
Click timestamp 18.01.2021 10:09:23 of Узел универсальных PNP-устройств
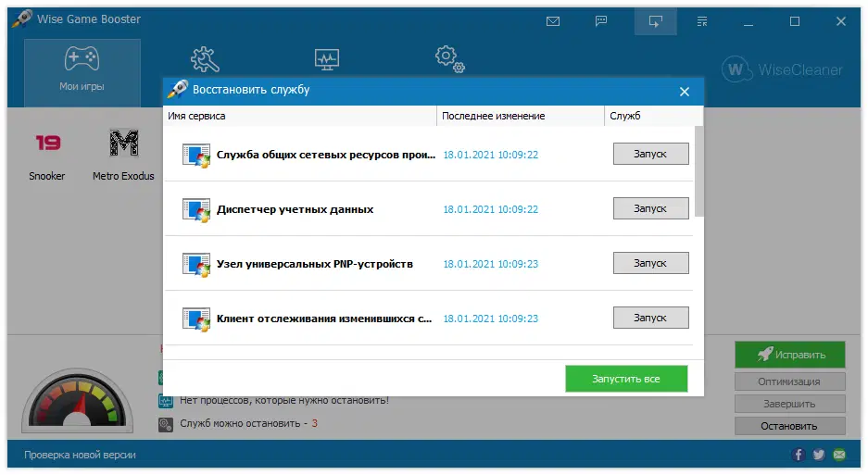(x=490, y=264)
